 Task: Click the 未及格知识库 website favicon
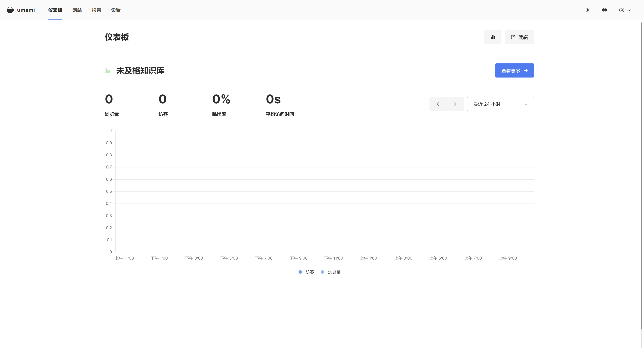[x=108, y=71]
